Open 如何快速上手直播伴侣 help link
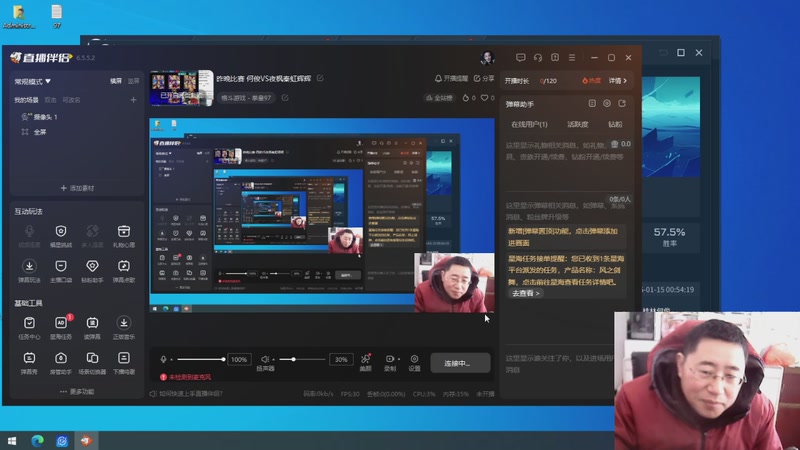This screenshot has width=800, height=450. 186,393
